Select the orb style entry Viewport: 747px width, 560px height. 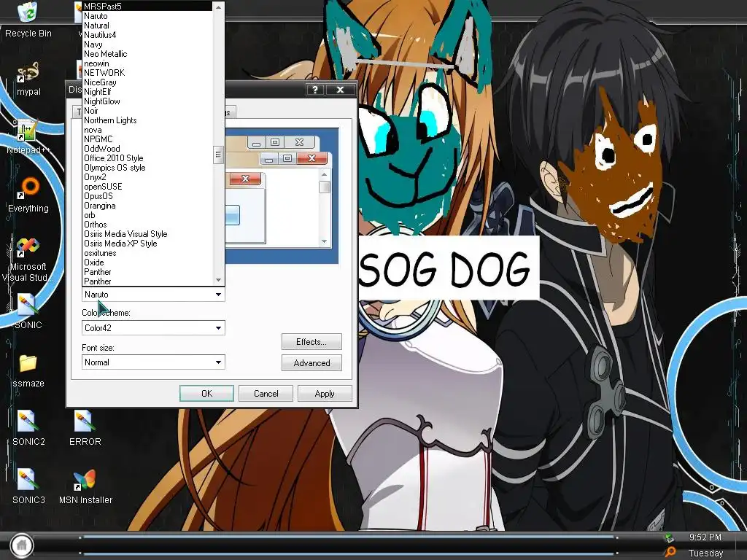click(x=147, y=215)
